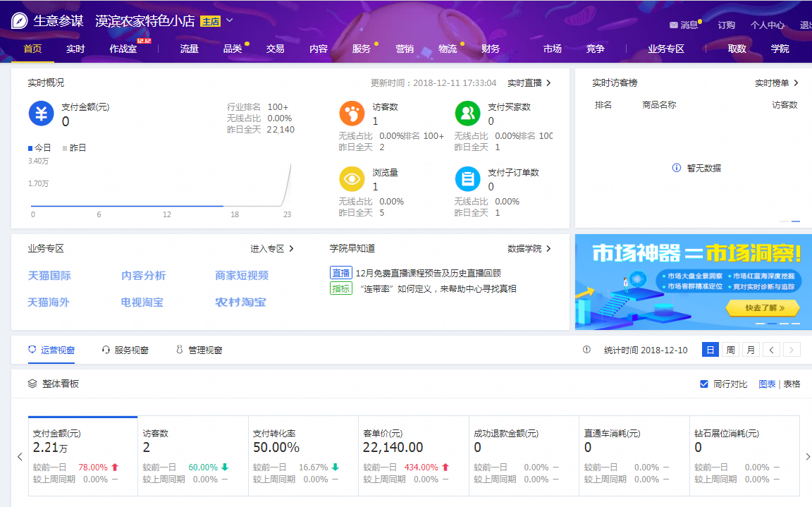
Task: Click the blue yen 支付金额 icon
Action: 42,114
